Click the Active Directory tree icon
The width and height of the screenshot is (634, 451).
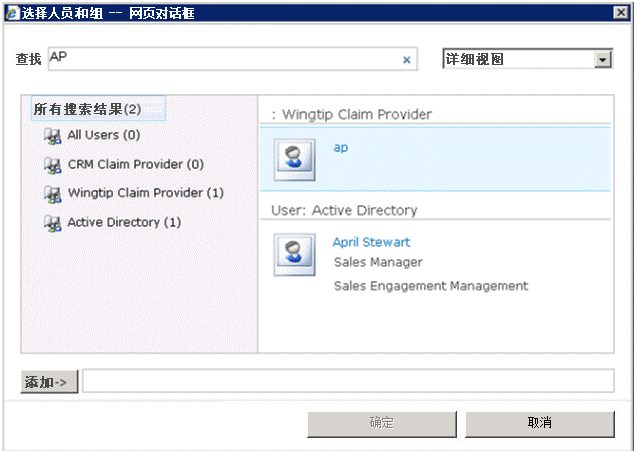(53, 223)
